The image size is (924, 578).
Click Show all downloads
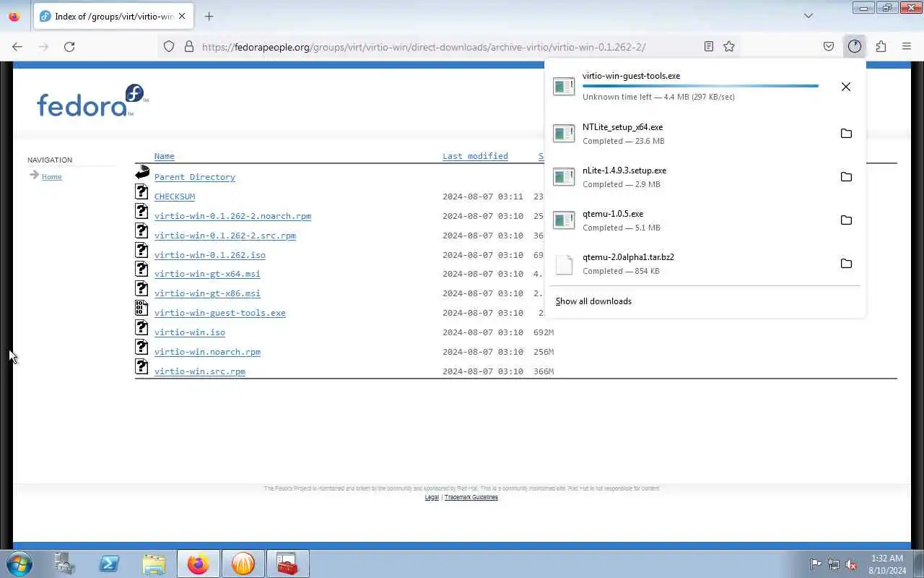[x=593, y=301]
